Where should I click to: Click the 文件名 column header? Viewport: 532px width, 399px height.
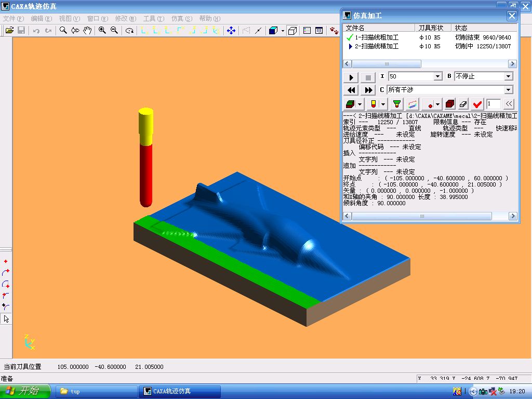(x=379, y=28)
